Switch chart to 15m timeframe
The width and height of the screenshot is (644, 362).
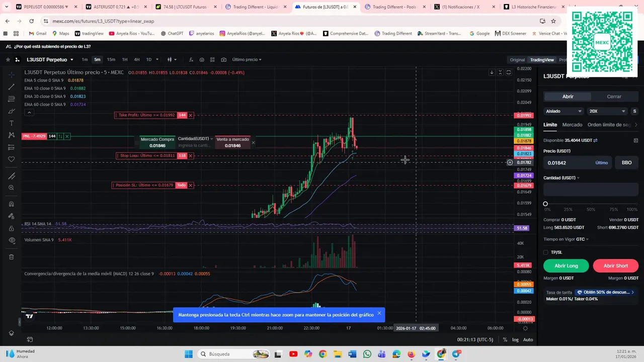coord(111,59)
